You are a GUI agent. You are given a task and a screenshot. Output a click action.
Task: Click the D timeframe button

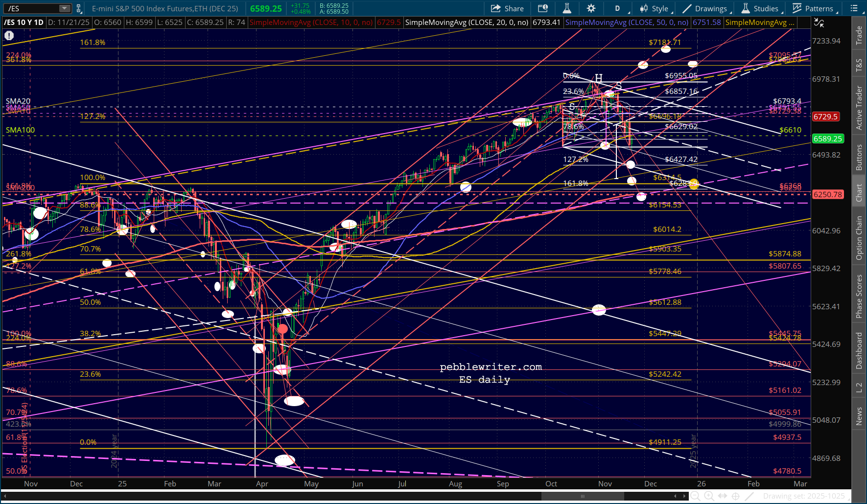(617, 8)
